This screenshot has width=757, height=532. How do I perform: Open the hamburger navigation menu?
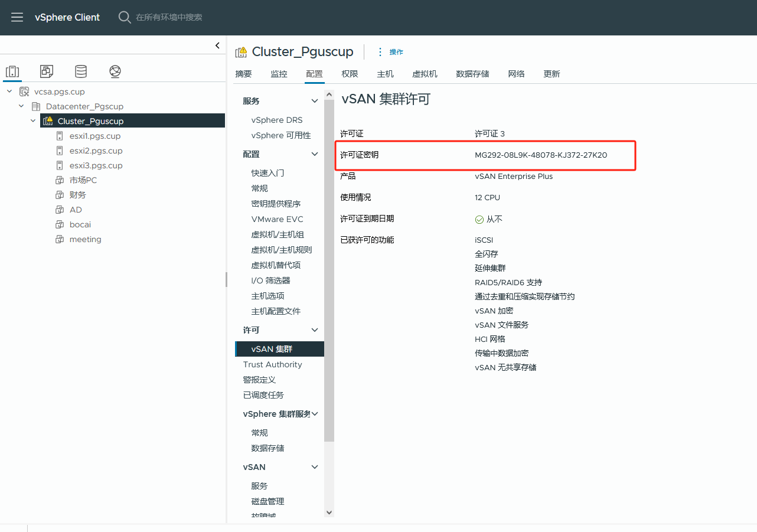[17, 17]
